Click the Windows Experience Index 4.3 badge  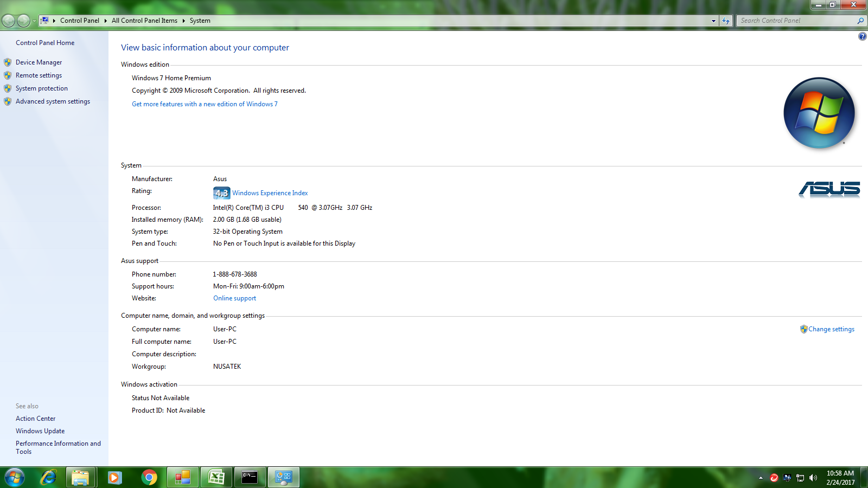pyautogui.click(x=221, y=193)
